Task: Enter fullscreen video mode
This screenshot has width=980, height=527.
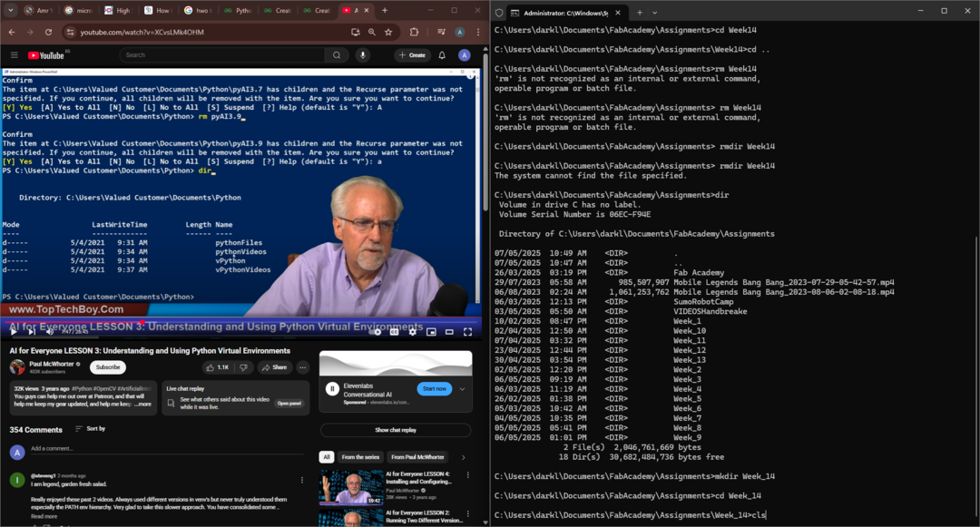Action: 467,332
